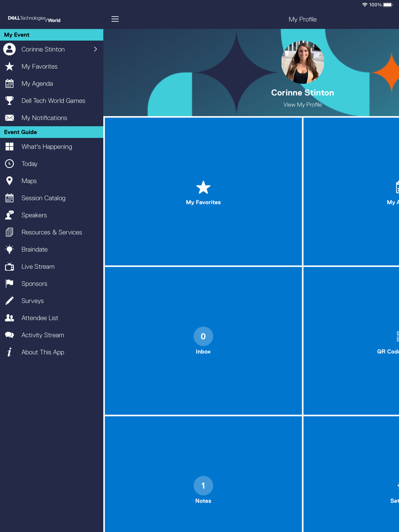This screenshot has height=532, width=399.
Task: Click the people icon for Attendee List
Action: [10, 318]
